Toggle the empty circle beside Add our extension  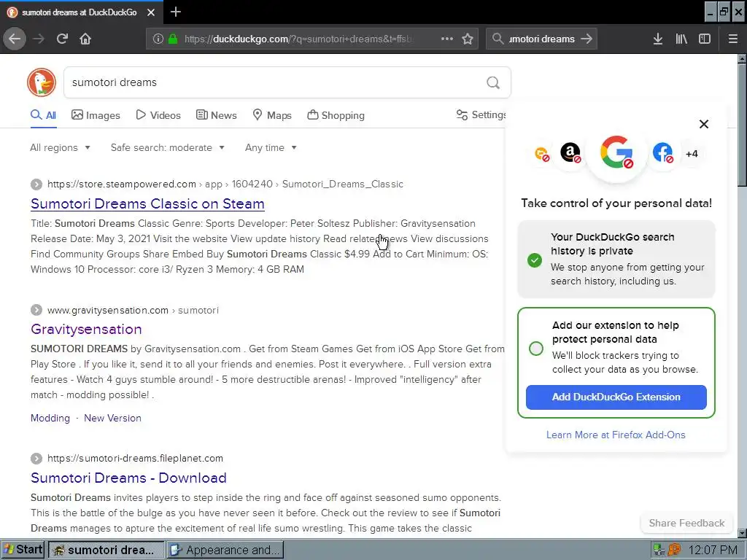536,349
